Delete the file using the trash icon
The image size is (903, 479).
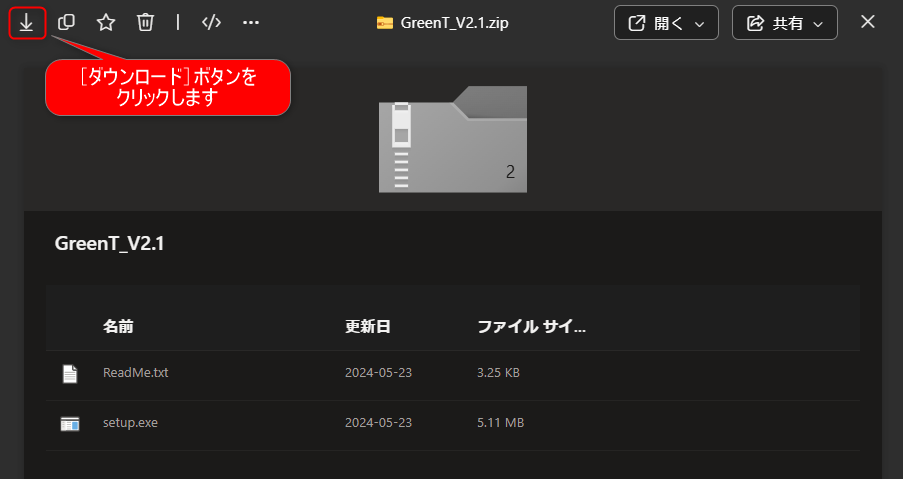coord(146,22)
